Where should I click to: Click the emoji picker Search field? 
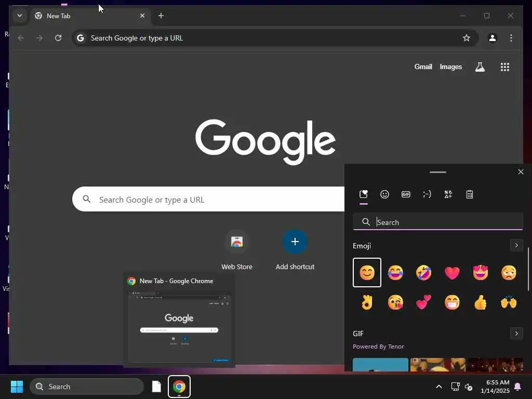pyautogui.click(x=437, y=222)
